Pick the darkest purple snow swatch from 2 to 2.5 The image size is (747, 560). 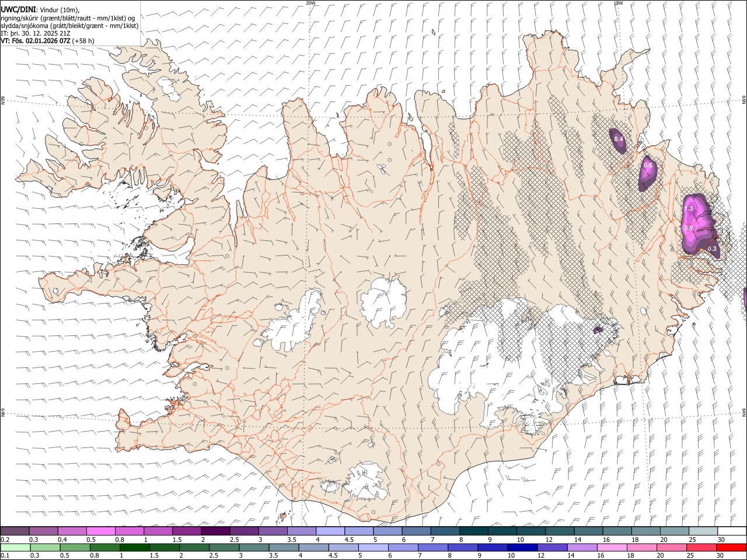click(x=215, y=531)
